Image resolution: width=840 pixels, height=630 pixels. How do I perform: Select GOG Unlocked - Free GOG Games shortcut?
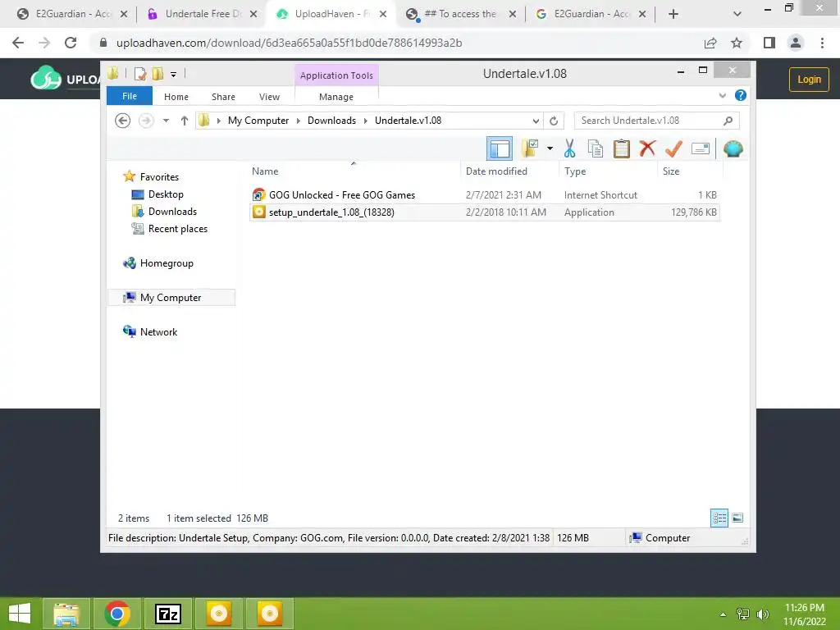point(484,195)
